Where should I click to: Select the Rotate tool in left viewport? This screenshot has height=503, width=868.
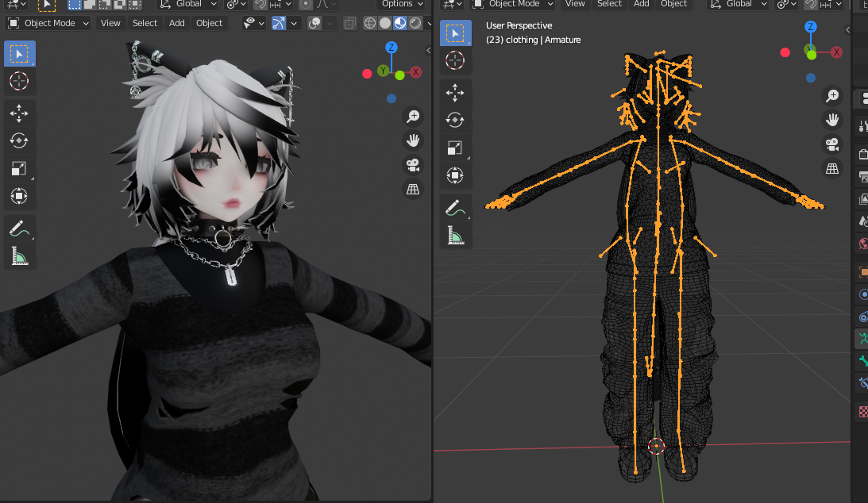click(19, 140)
